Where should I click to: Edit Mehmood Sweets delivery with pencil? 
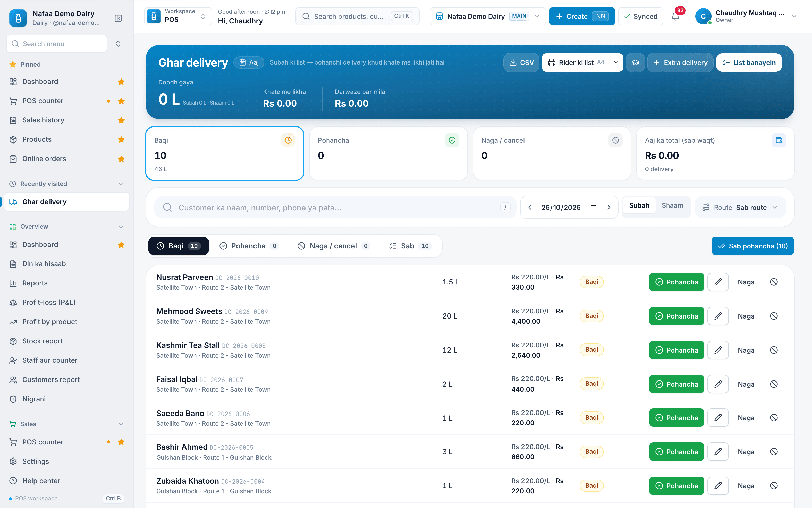(x=718, y=316)
